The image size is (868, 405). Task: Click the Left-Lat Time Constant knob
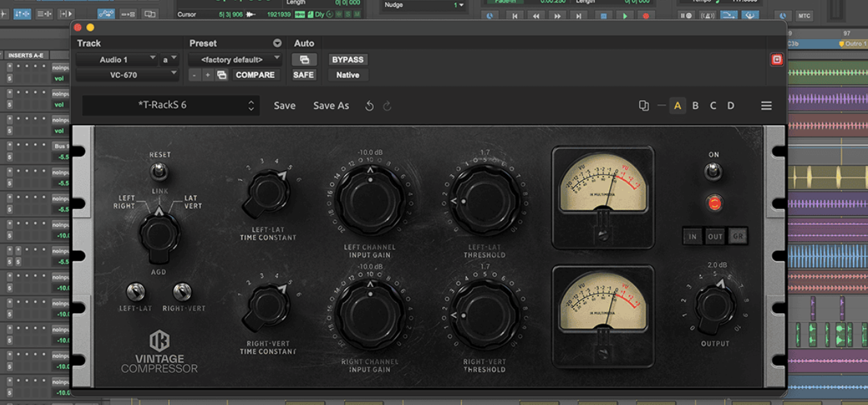click(266, 192)
